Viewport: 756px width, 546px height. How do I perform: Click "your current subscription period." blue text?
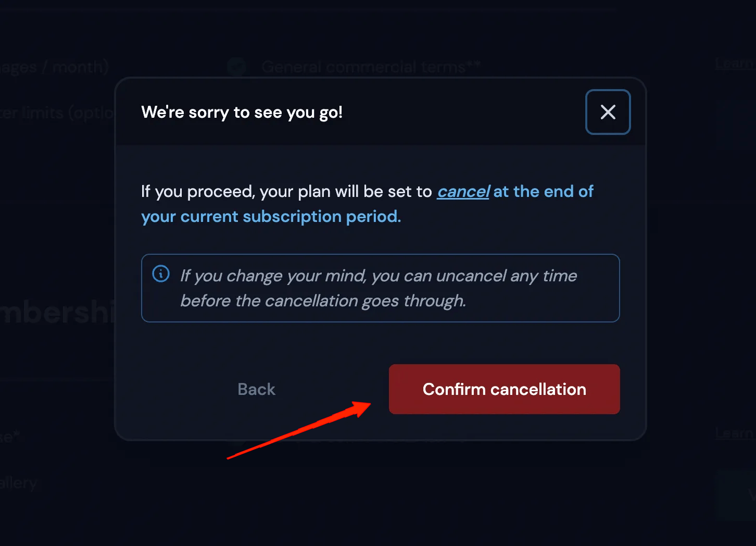coord(271,217)
